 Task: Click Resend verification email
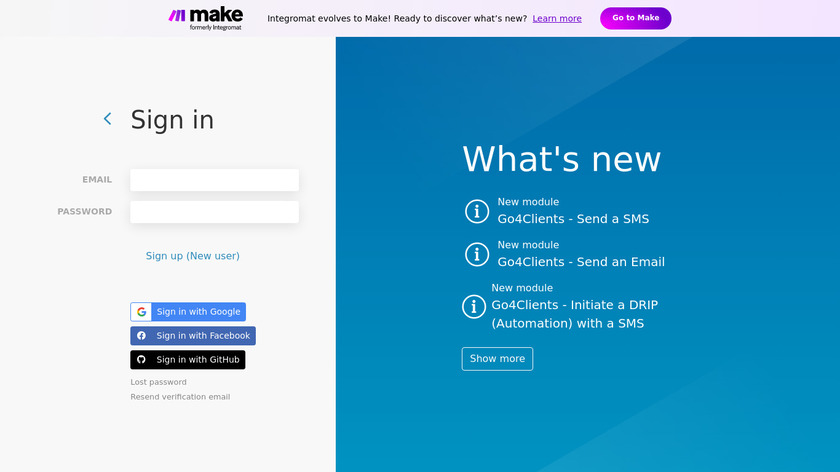coord(180,397)
